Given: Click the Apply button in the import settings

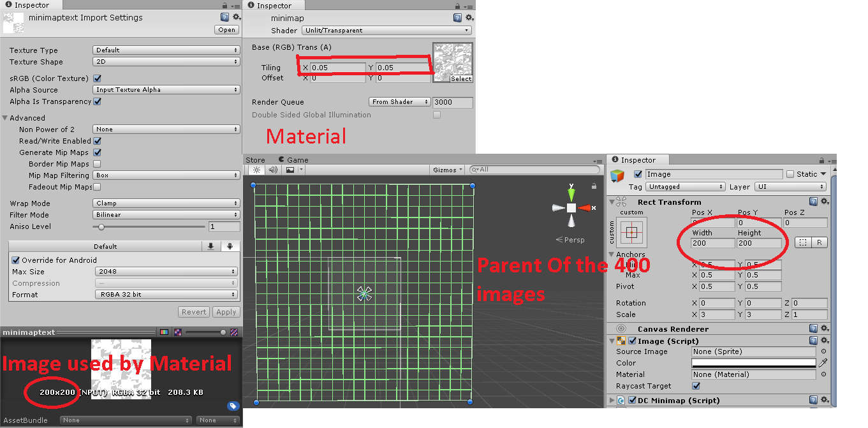Looking at the screenshot, I should click(x=226, y=312).
